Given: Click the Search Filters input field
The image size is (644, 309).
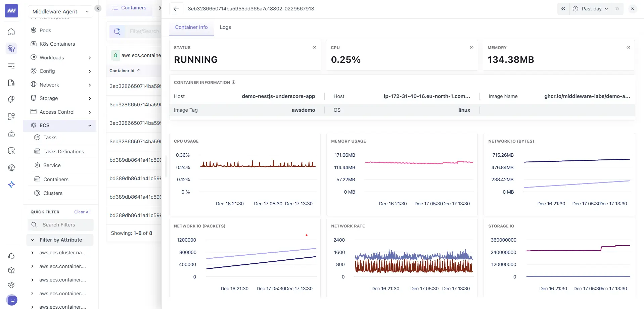Looking at the screenshot, I should click(x=64, y=225).
